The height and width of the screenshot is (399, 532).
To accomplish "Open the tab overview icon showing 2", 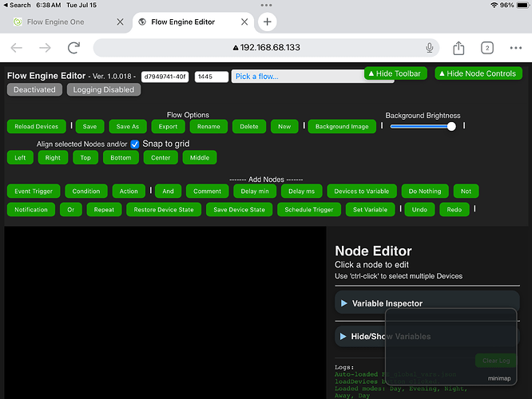I will [487, 48].
